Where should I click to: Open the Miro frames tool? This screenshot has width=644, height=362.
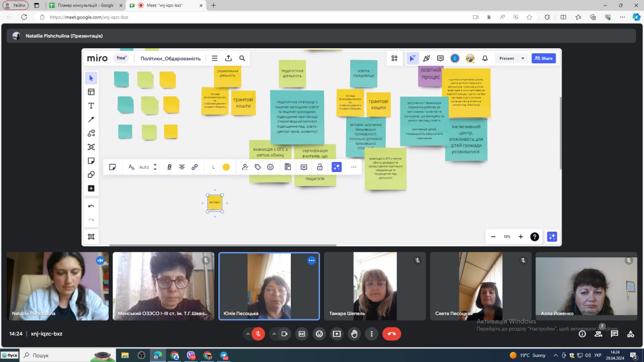pos(91,237)
